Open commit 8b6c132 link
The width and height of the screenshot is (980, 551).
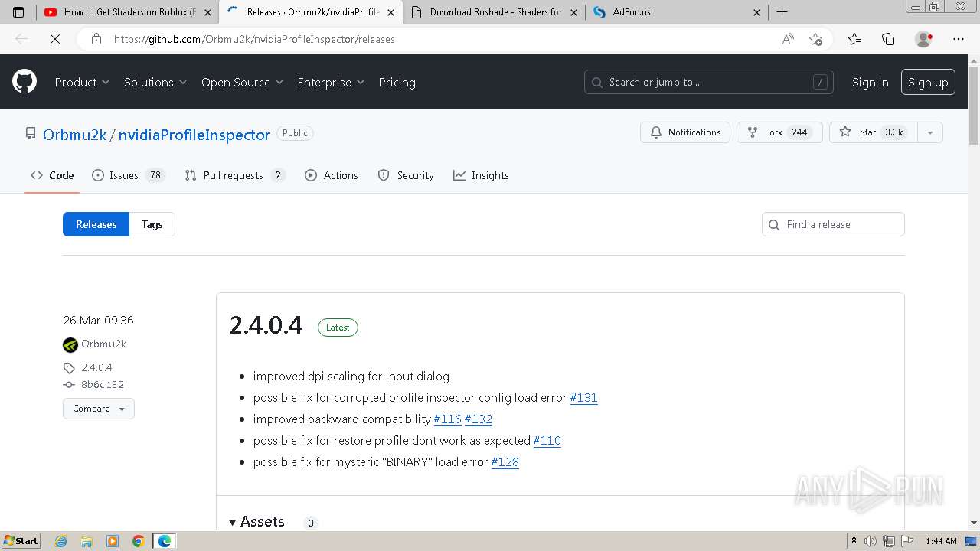[102, 385]
